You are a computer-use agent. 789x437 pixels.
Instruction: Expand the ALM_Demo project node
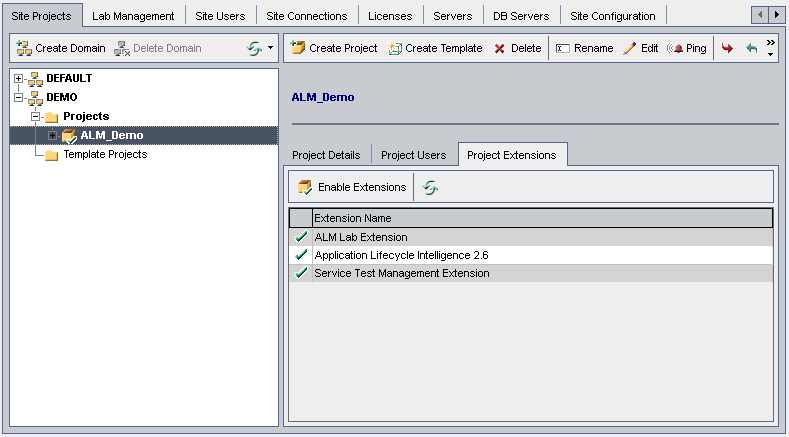click(52, 135)
